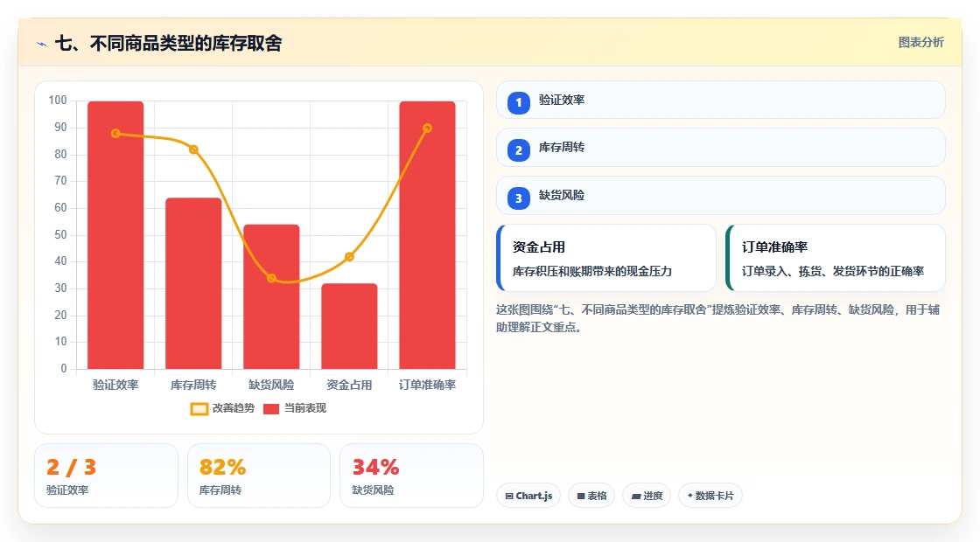Viewport: 980px width, 542px height.
Task: Click text 订单录入、拣货、发货环节的正确率
Action: pyautogui.click(x=832, y=271)
